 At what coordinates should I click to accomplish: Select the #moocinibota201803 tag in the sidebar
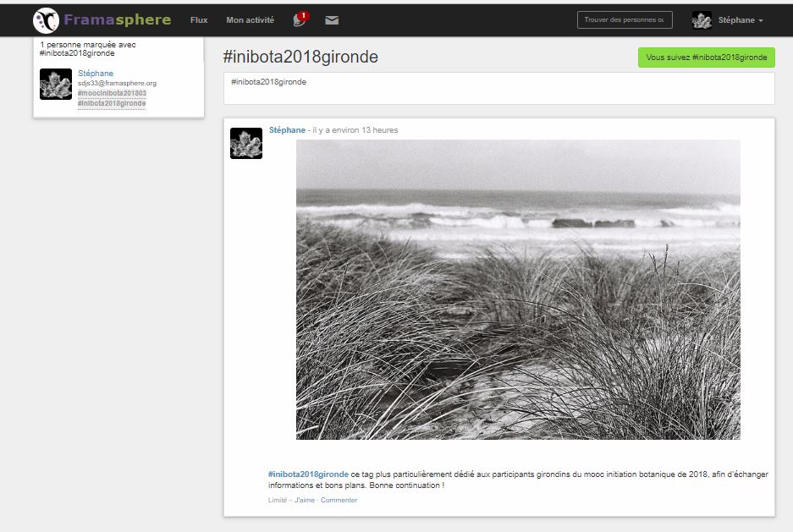pyautogui.click(x=112, y=93)
